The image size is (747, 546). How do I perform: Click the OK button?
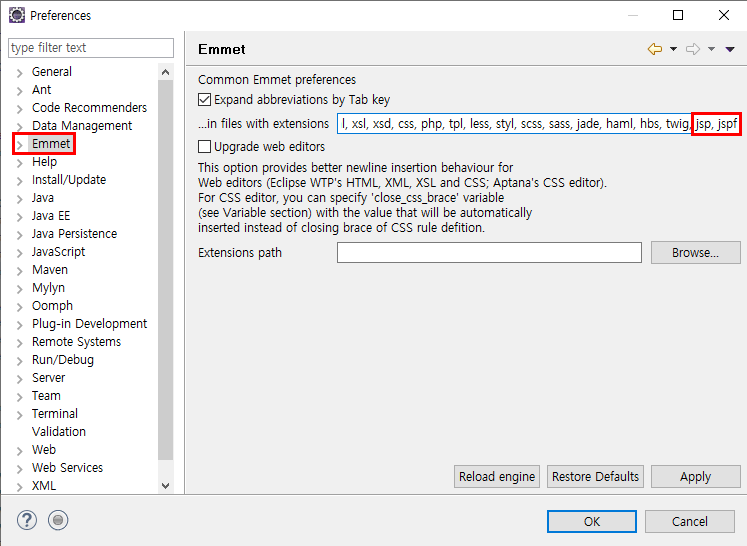pos(592,522)
